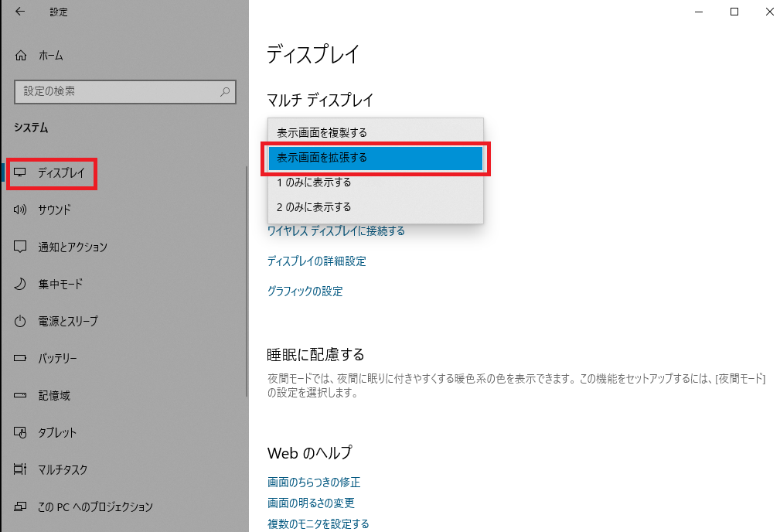The image size is (780, 532).
Task: Click the Home house icon
Action: (x=21, y=56)
